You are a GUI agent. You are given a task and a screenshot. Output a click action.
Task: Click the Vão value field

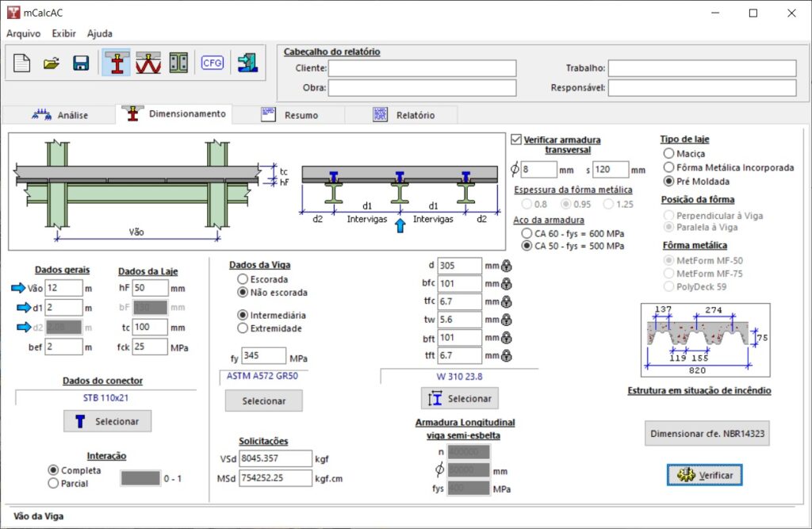tap(63, 288)
